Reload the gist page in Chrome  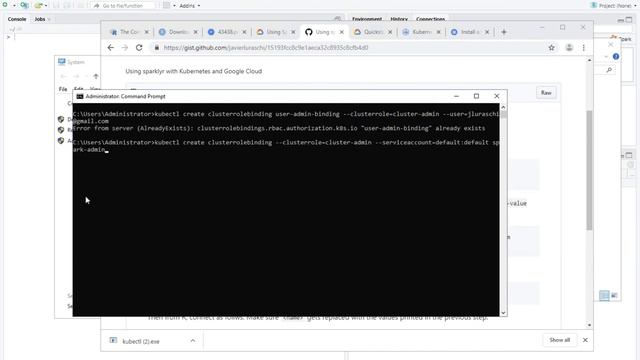pos(139,48)
